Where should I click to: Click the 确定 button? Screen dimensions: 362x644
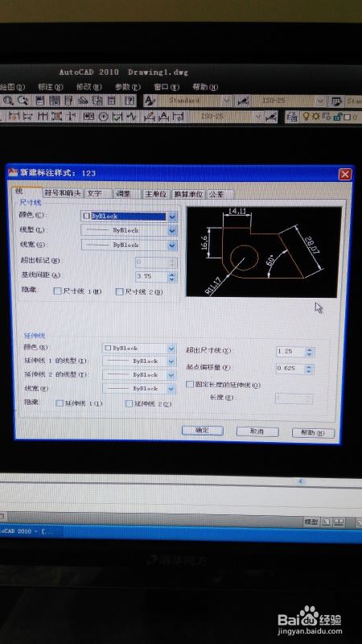(203, 431)
